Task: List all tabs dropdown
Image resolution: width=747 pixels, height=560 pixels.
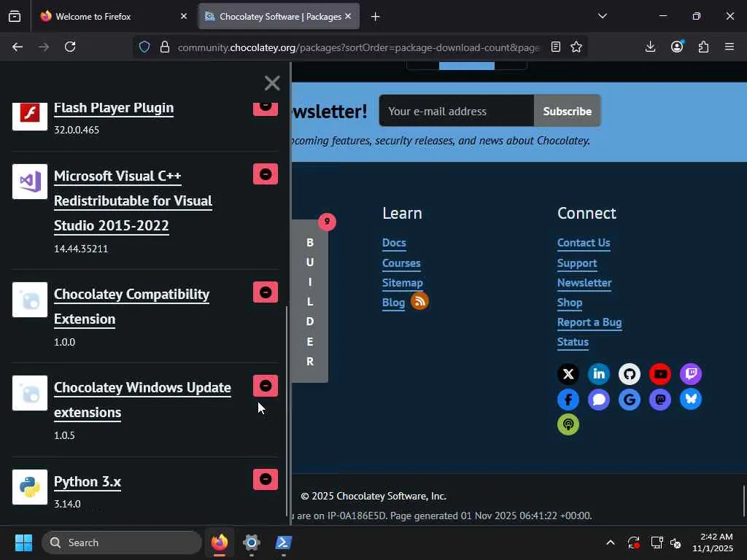Action: [x=602, y=16]
